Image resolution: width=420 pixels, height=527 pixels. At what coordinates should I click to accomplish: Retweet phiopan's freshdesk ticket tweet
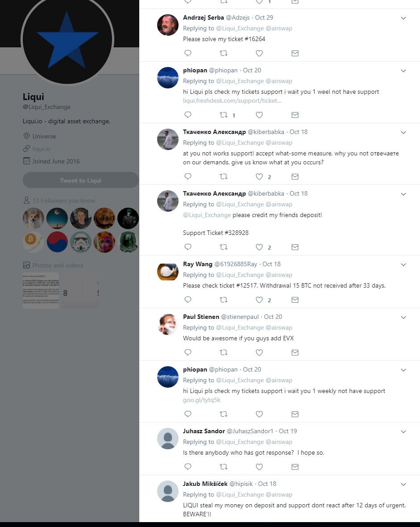pyautogui.click(x=224, y=115)
